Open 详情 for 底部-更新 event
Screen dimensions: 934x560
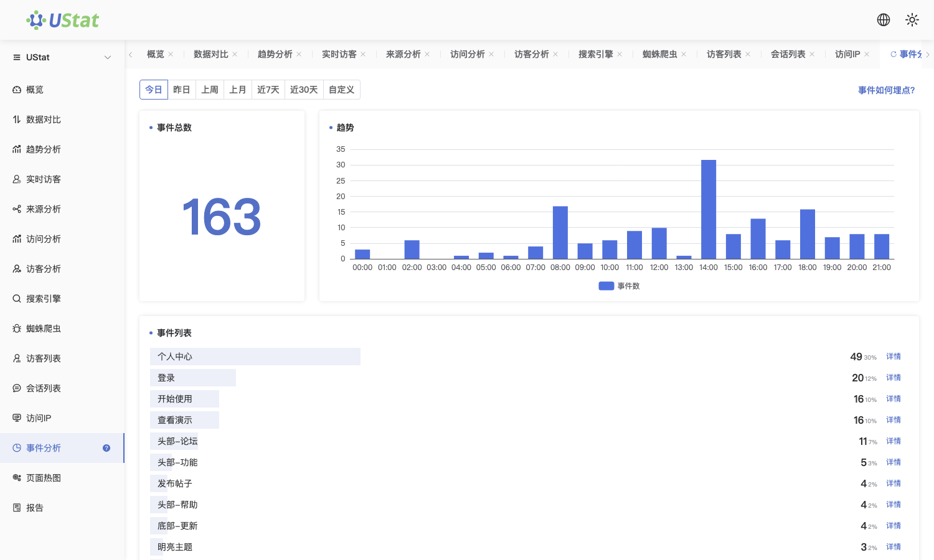[x=894, y=526]
